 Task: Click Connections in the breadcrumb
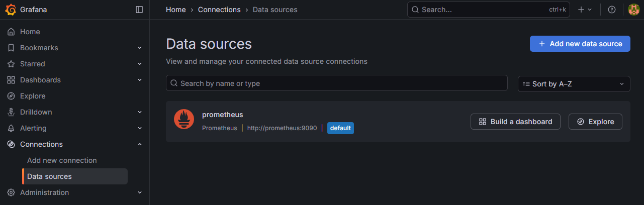(219, 10)
